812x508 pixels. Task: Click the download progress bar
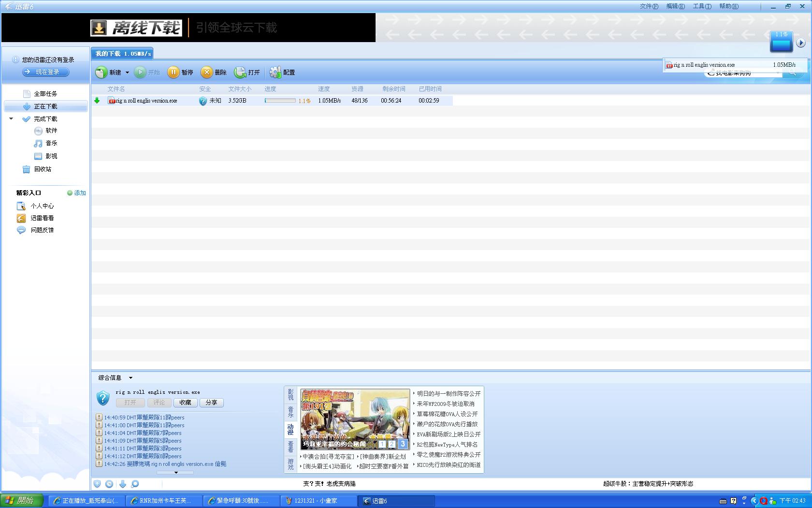[x=280, y=101]
